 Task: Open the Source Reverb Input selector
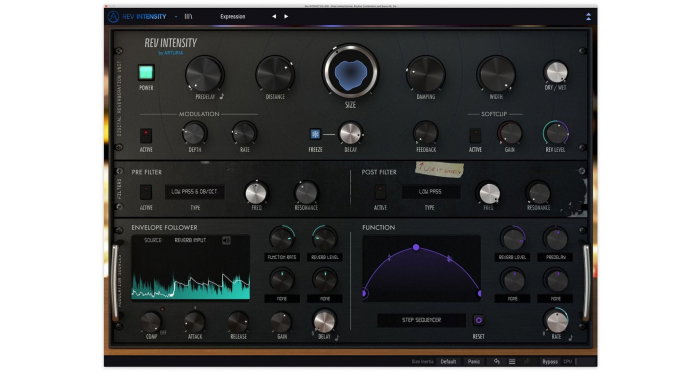[190, 240]
